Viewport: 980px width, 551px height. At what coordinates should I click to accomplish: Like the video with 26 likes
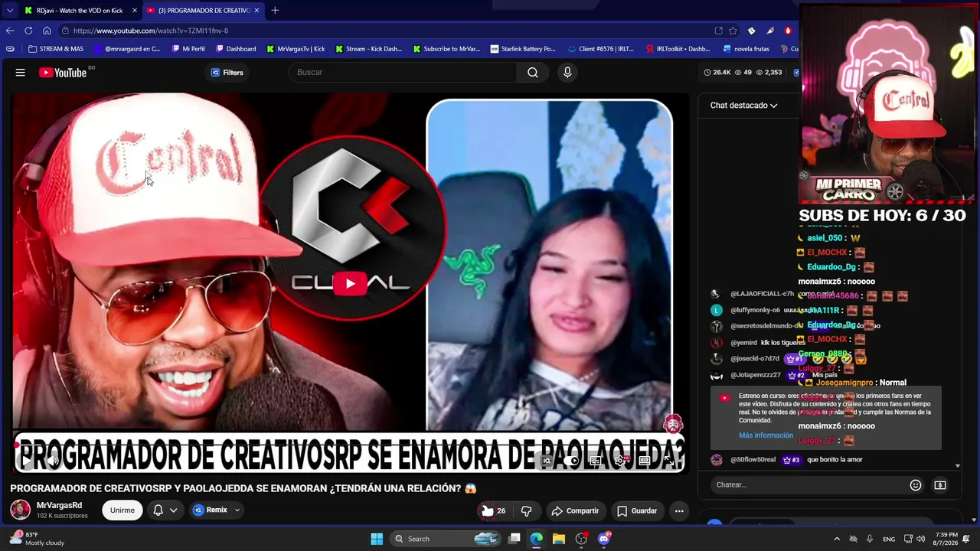(x=494, y=510)
